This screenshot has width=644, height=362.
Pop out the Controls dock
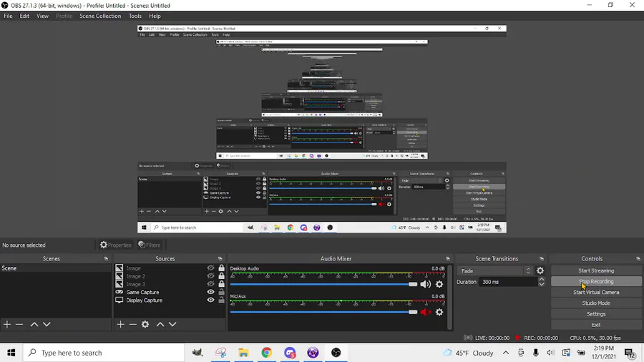(x=638, y=258)
